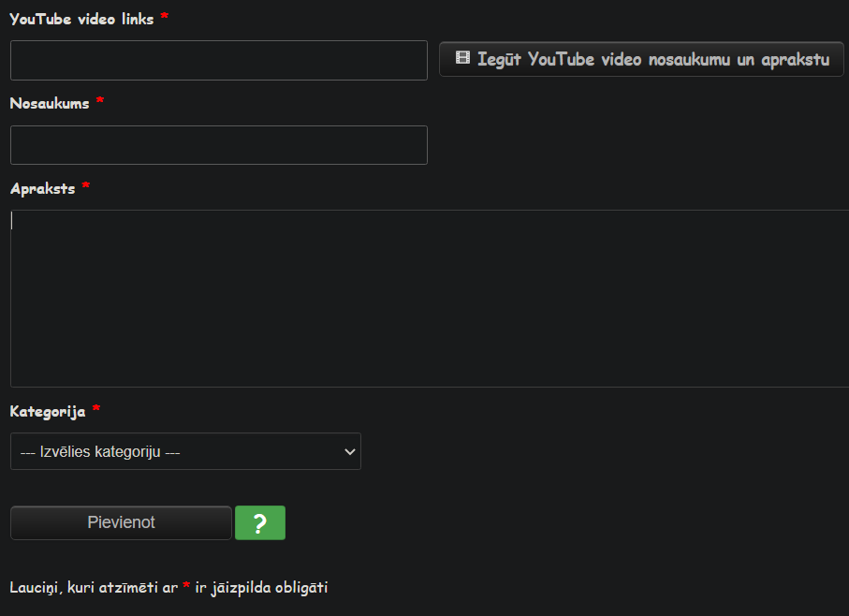849x616 pixels.
Task: Click the 'ir jāizpilda obligāti' note text
Action: (261, 587)
